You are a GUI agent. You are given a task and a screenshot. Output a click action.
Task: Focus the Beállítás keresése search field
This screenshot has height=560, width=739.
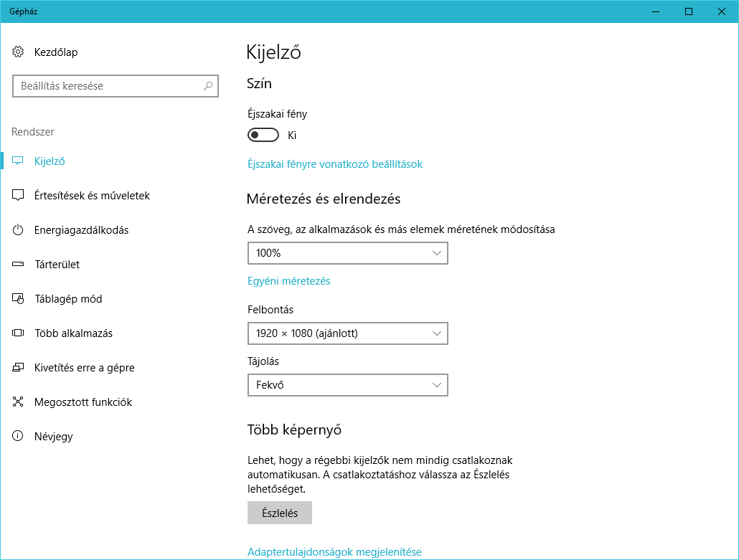click(115, 86)
